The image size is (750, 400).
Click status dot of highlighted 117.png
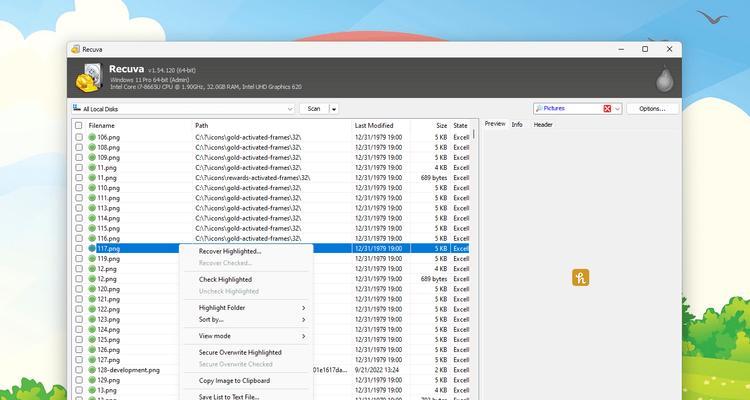[92, 248]
